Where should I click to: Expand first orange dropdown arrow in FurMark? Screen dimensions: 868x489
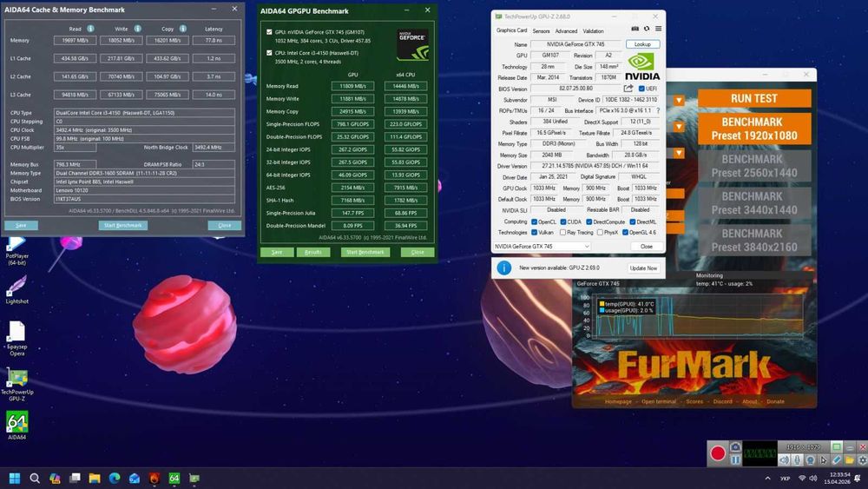tap(679, 100)
